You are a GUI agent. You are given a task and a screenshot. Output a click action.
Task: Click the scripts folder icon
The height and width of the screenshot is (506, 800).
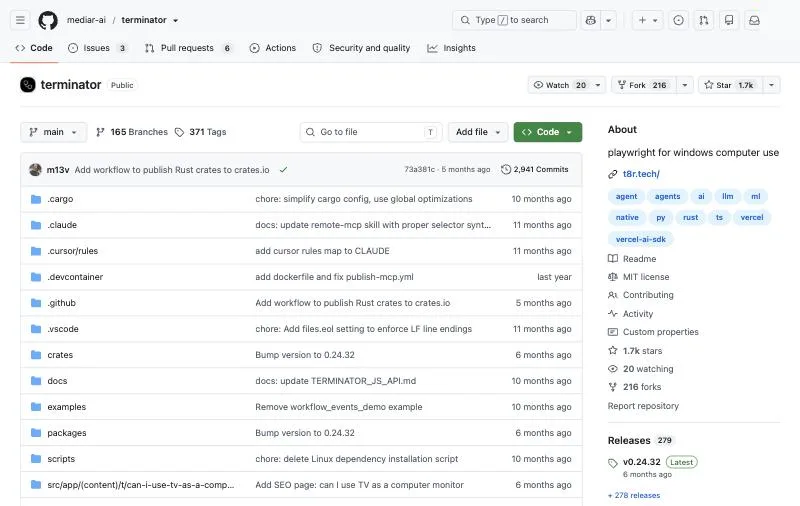coord(36,459)
